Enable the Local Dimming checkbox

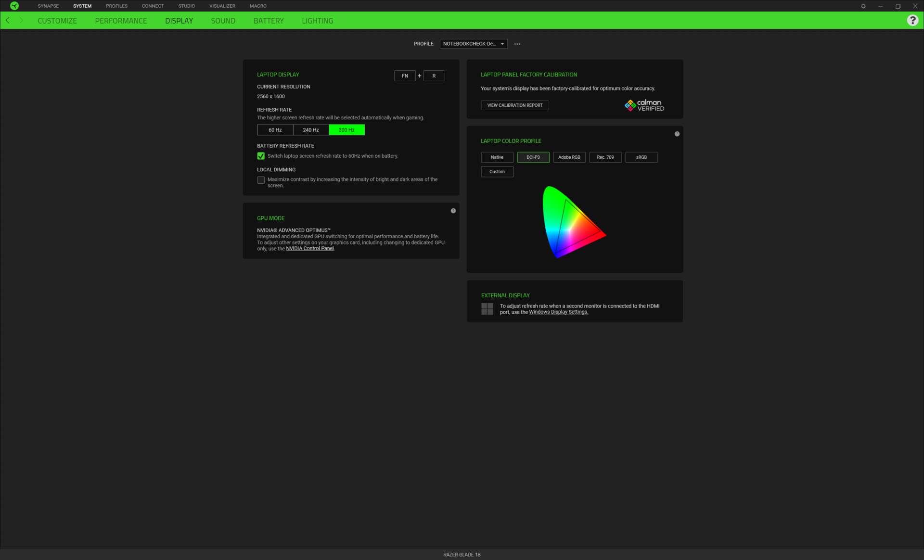tap(261, 180)
